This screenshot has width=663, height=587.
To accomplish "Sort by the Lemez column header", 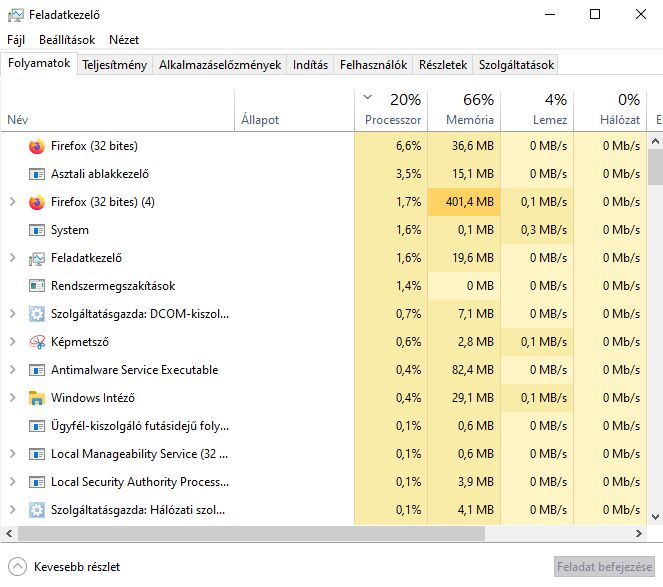I will point(537,111).
